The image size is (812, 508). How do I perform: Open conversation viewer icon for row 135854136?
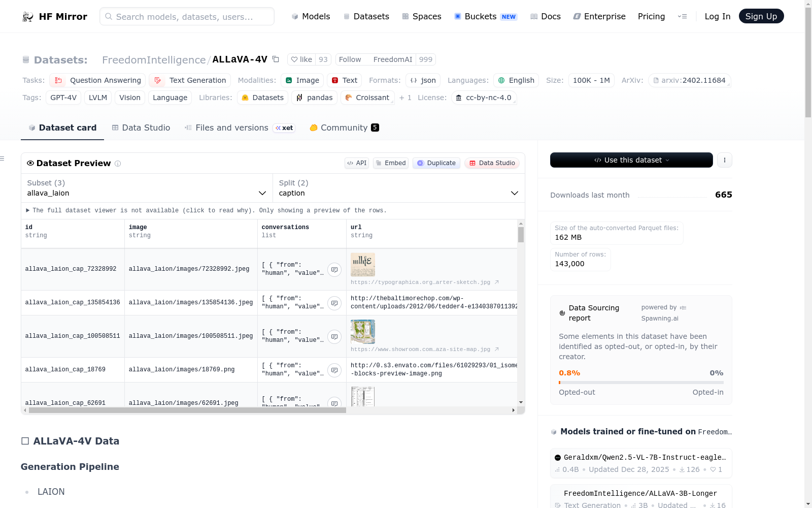334,303
